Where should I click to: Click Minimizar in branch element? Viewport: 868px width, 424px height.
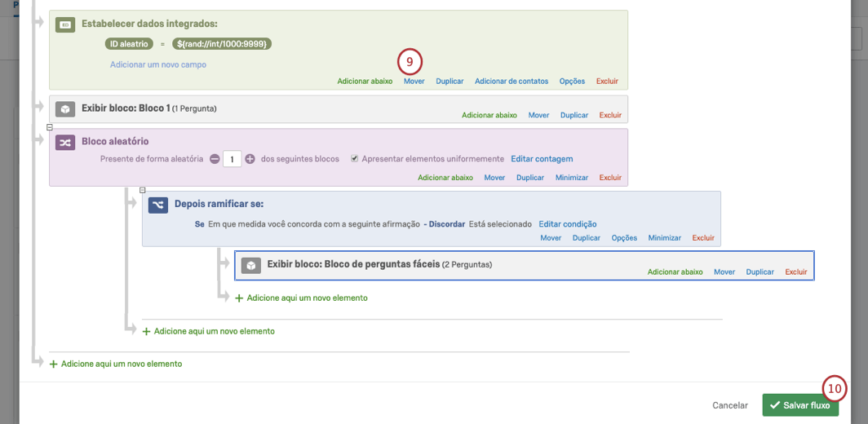pos(664,238)
